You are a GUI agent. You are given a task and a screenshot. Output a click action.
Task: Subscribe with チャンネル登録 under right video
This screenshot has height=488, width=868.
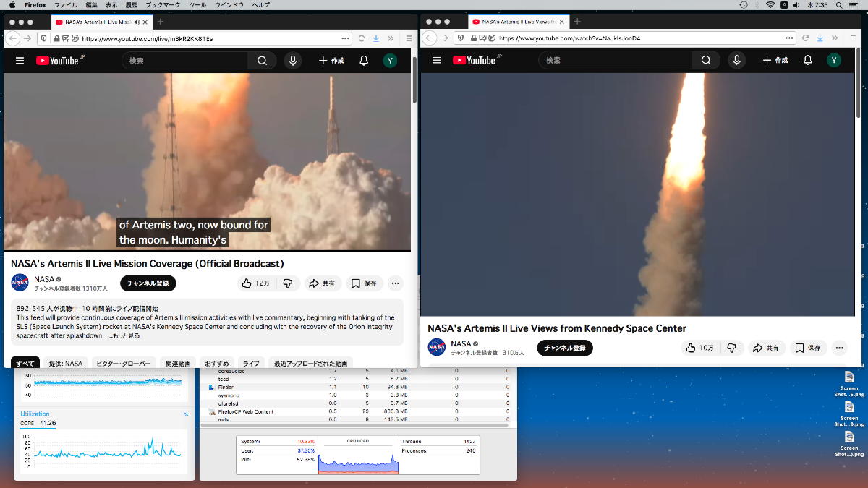pos(565,348)
